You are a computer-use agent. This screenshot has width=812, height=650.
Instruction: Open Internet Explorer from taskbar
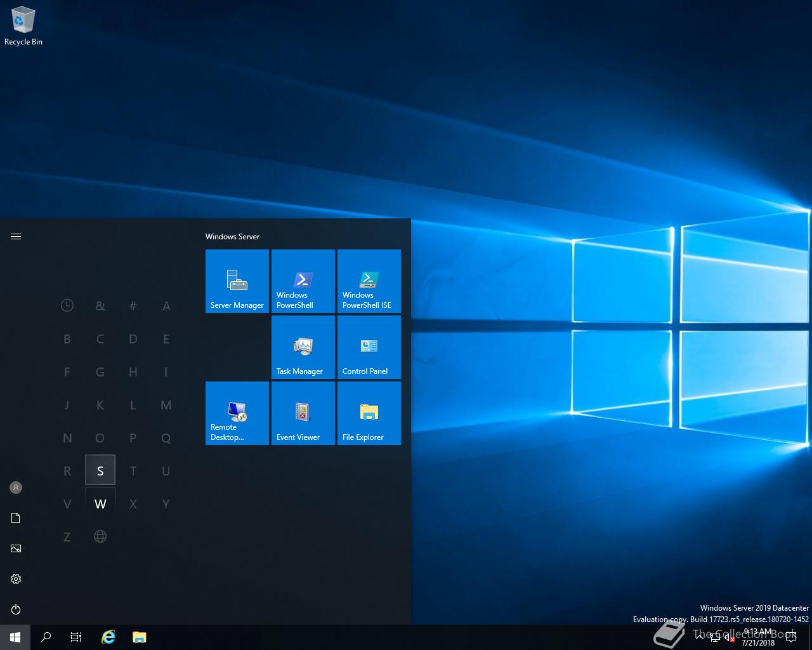pos(108,637)
